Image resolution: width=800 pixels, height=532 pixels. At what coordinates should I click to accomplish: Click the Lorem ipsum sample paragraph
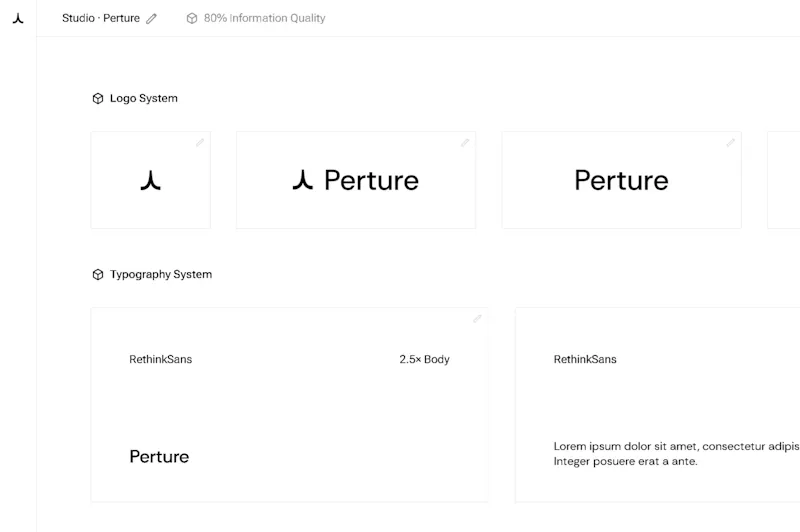677,453
